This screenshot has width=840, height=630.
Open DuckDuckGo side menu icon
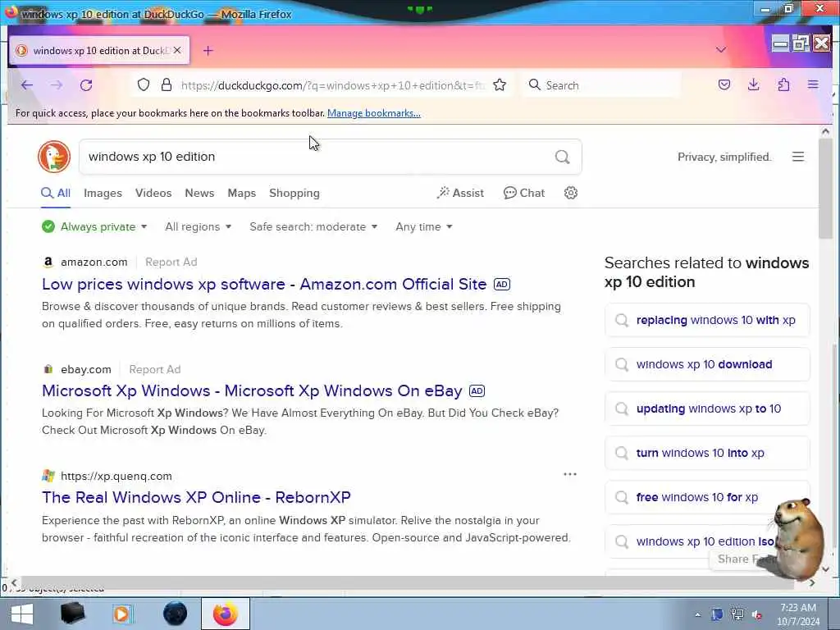coord(798,157)
